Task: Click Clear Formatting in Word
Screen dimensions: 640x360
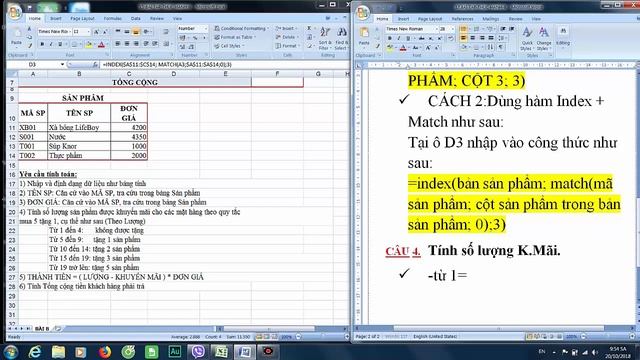Action: coord(451,38)
